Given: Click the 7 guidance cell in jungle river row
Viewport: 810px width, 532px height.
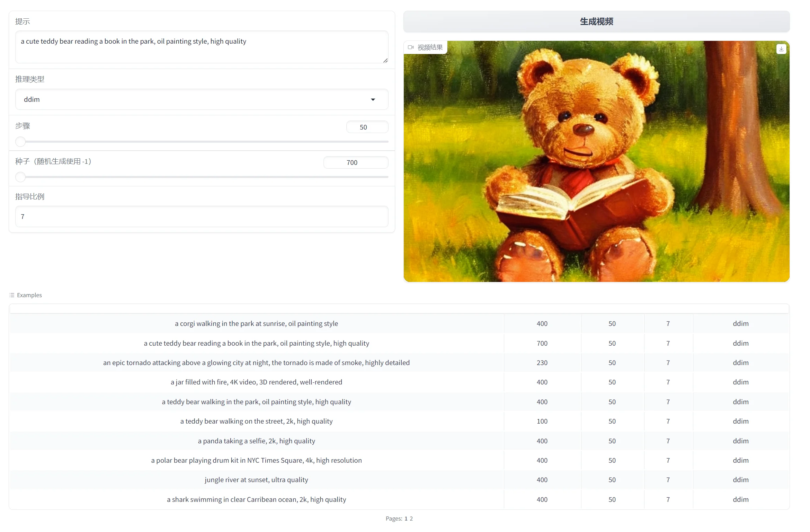Looking at the screenshot, I should click(668, 480).
